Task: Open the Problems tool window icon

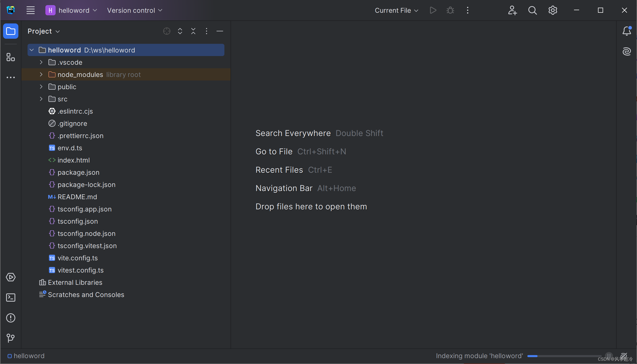Action: pyautogui.click(x=10, y=318)
